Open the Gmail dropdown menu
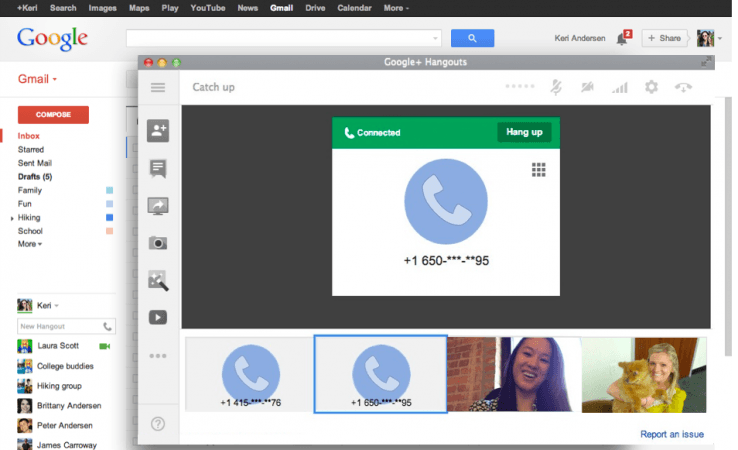The image size is (738, 450). (x=37, y=79)
